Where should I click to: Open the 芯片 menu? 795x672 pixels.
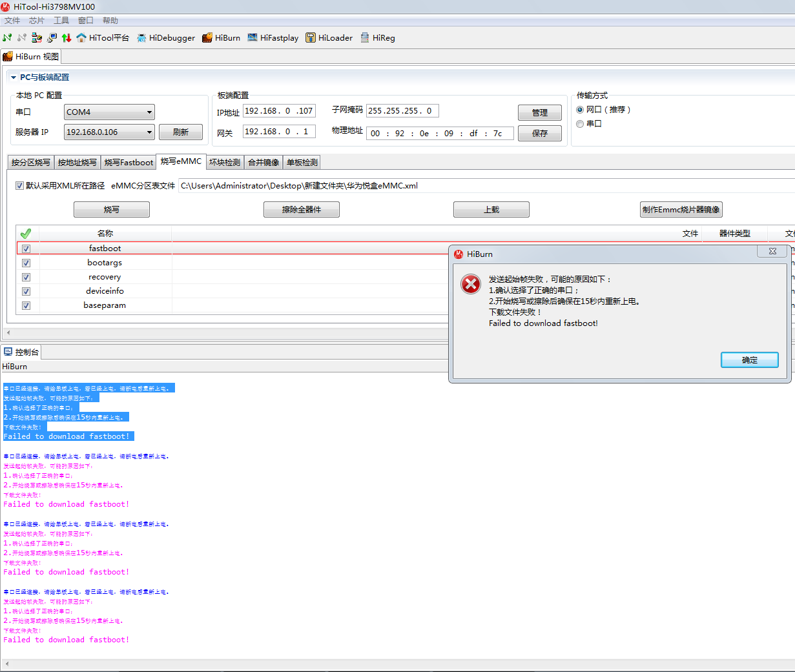(x=37, y=21)
